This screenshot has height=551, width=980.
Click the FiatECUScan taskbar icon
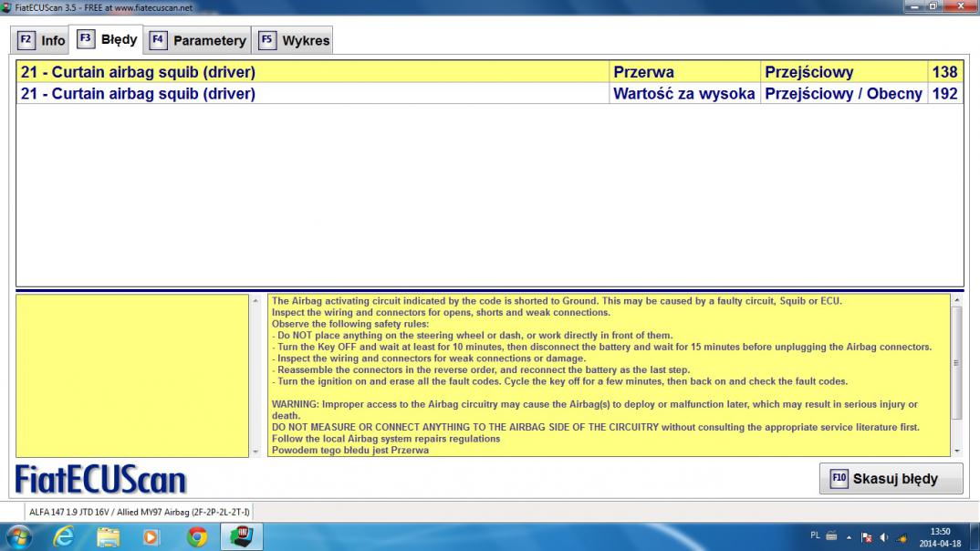coord(241,537)
